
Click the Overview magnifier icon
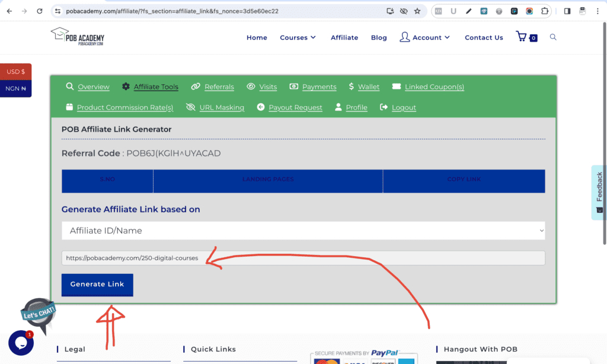(x=70, y=86)
